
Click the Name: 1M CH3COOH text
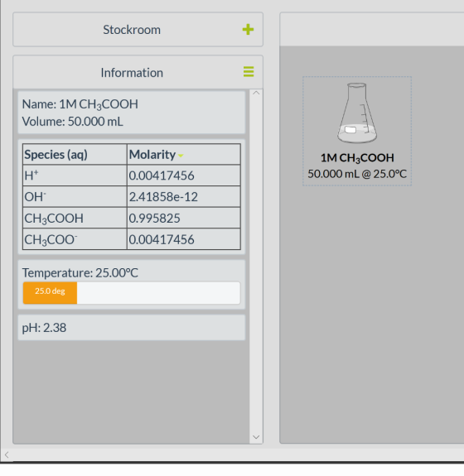click(80, 104)
